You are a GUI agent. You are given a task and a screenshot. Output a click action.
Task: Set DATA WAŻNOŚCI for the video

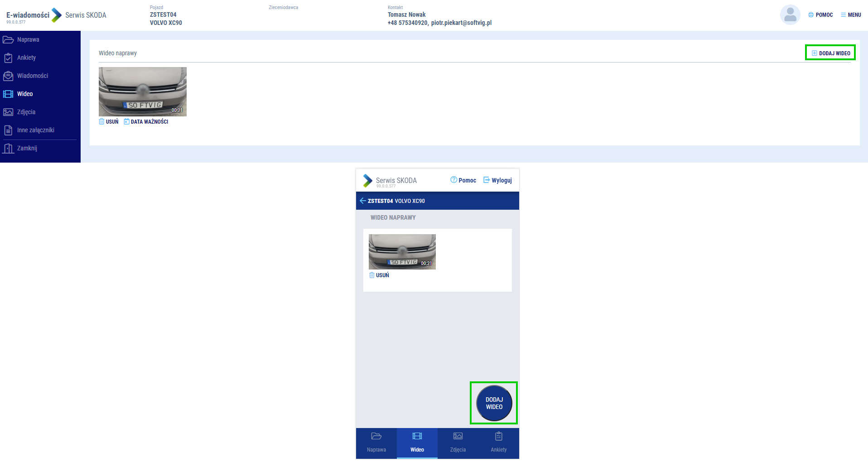point(146,122)
